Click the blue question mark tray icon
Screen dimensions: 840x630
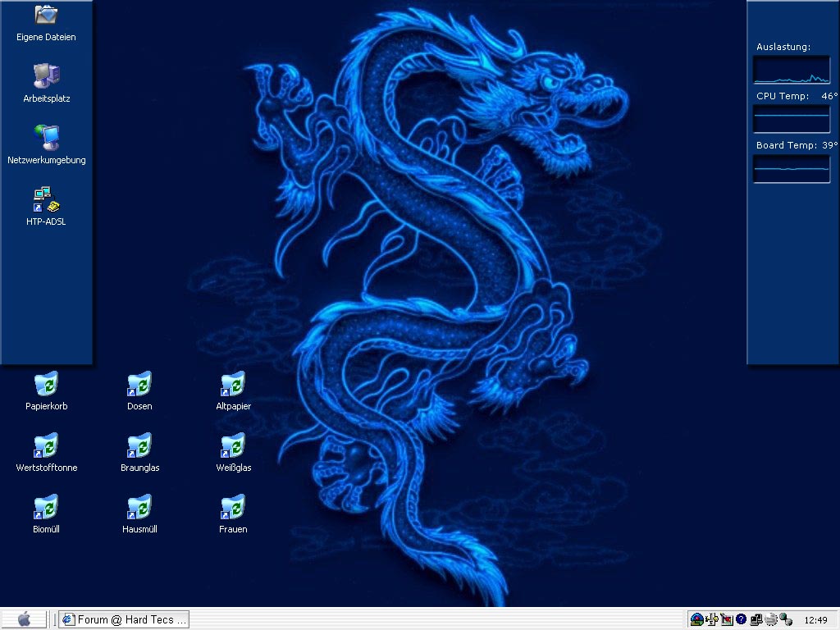point(741,619)
